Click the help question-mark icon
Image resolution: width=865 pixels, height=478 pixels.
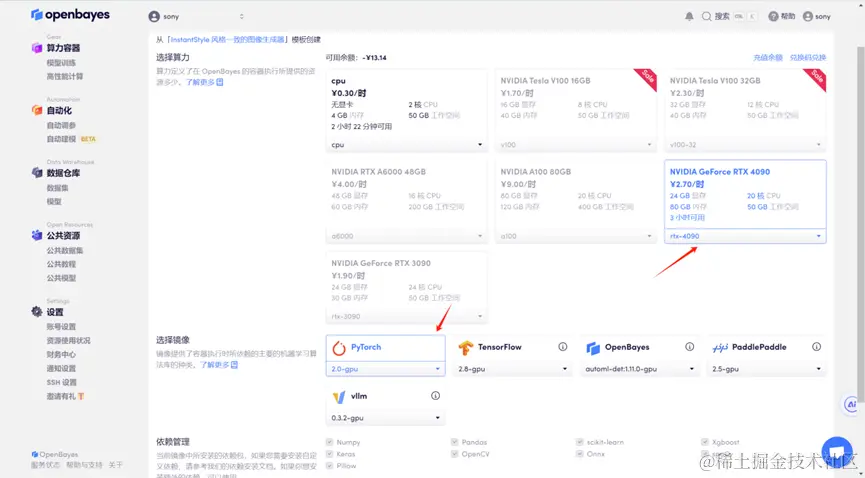(773, 17)
